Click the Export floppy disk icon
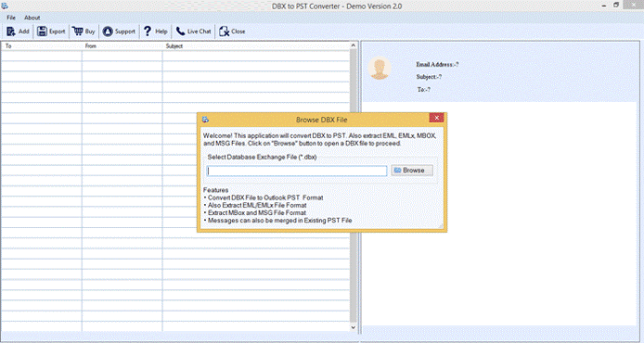Screen dimensions: 644x343 click(42, 32)
